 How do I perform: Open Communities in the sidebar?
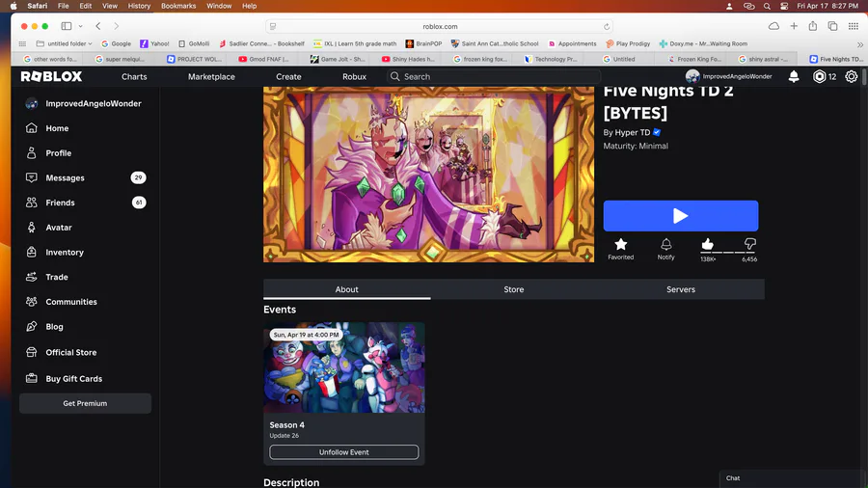click(70, 302)
